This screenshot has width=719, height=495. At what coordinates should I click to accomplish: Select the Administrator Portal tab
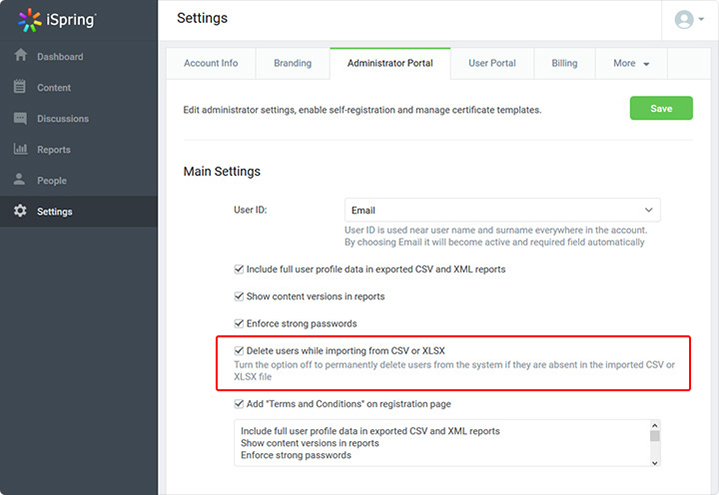pyautogui.click(x=390, y=63)
